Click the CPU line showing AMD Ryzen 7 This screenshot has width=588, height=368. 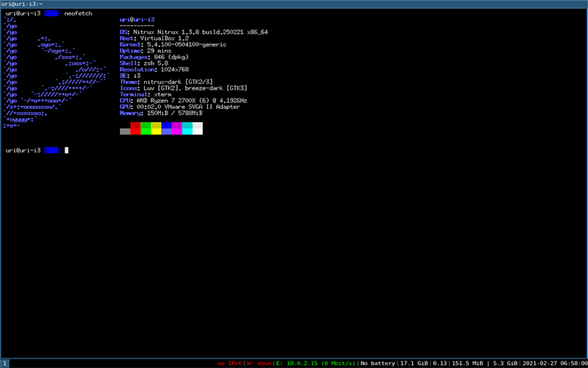point(183,100)
